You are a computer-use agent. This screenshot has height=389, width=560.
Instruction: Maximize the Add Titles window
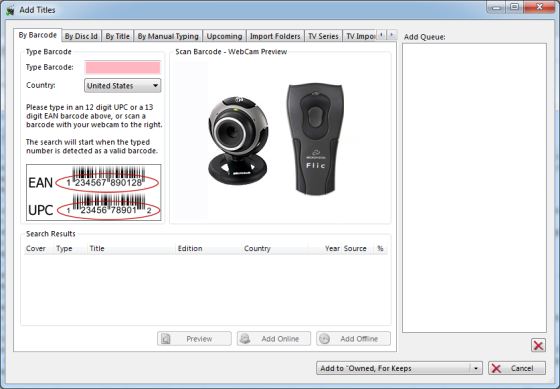click(x=515, y=7)
